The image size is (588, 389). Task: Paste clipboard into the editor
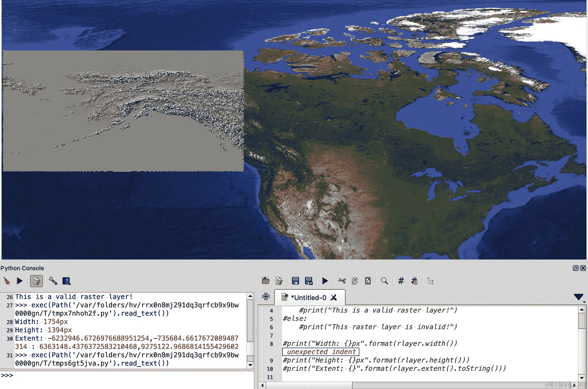point(368,281)
